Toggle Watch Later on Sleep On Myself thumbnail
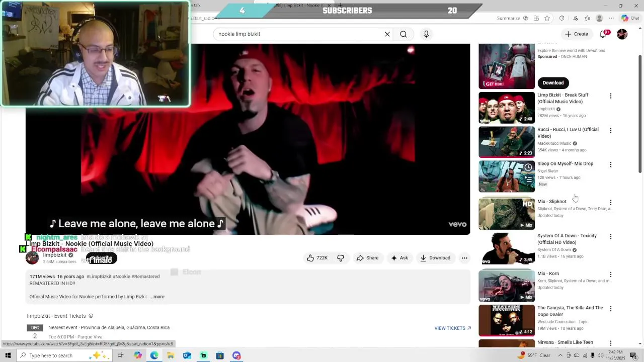 (528, 167)
